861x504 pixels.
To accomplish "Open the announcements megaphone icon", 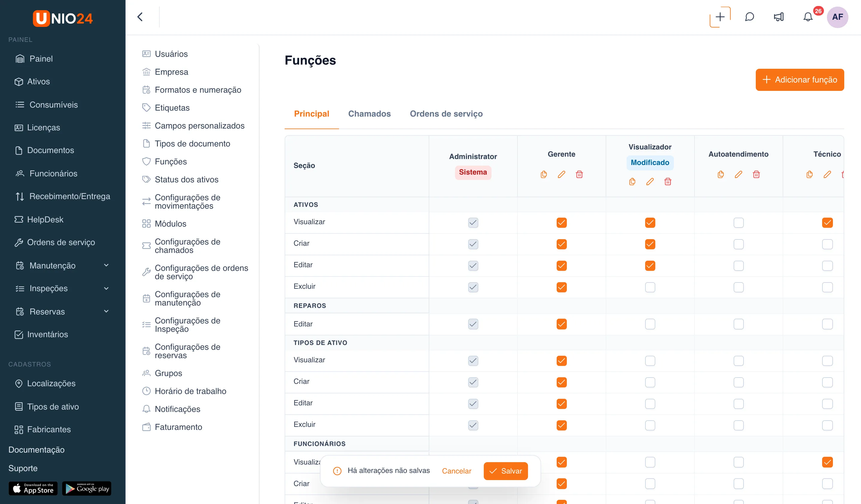I will click(779, 17).
